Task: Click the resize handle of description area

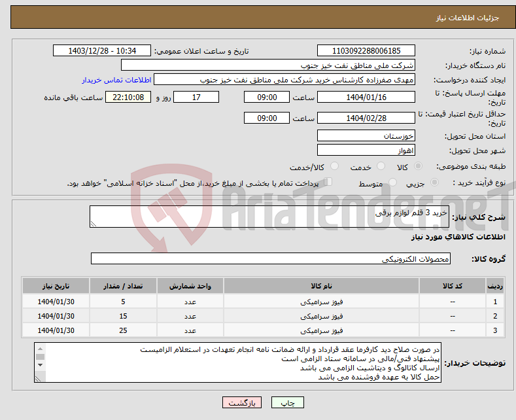Action: (x=94, y=224)
